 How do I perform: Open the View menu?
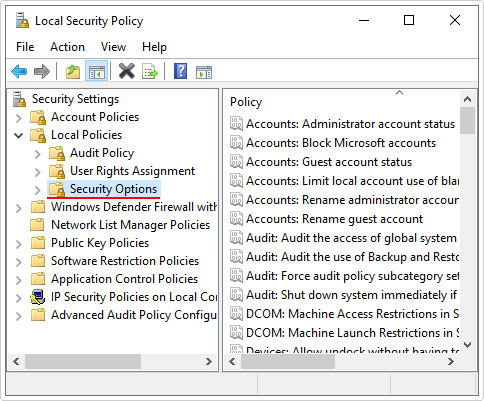(x=113, y=47)
